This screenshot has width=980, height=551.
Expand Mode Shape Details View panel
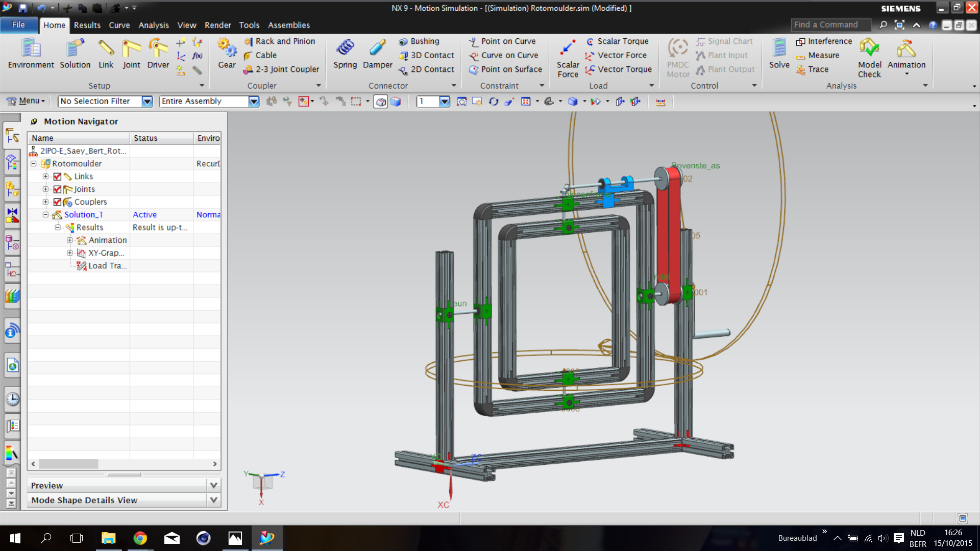tap(214, 500)
